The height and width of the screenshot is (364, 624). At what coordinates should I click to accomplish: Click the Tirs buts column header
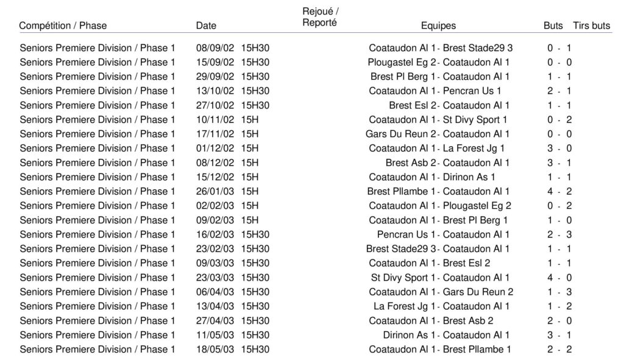tap(591, 26)
